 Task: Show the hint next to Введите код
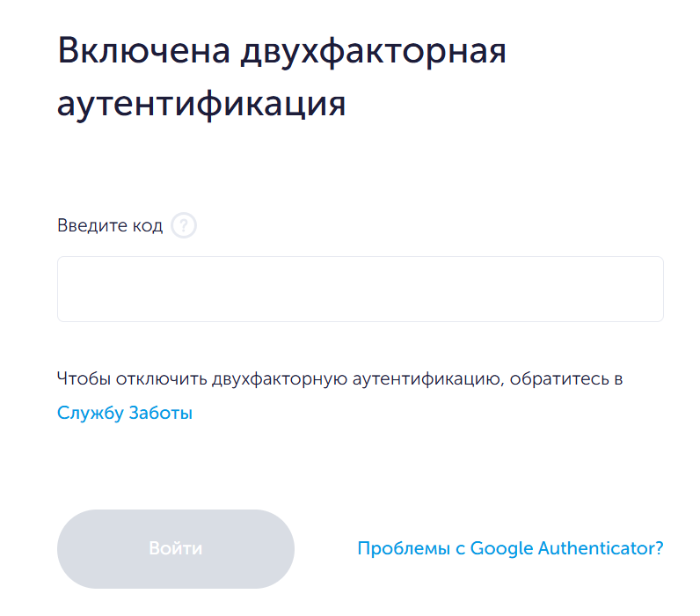click(x=184, y=226)
